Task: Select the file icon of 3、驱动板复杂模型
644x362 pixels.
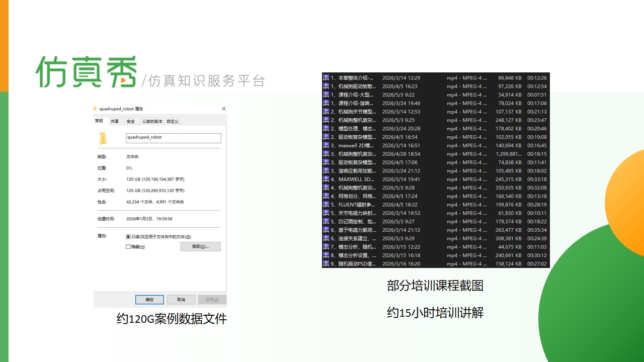Action: [326, 162]
